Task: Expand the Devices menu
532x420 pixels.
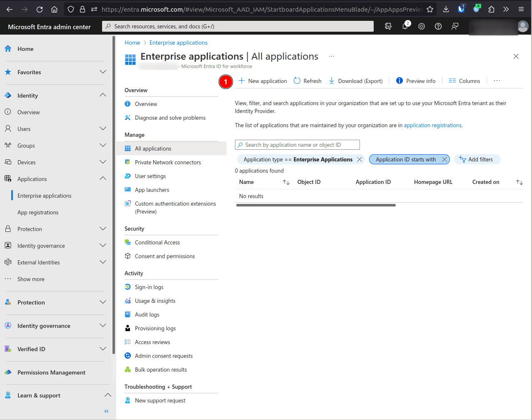Action: [103, 162]
